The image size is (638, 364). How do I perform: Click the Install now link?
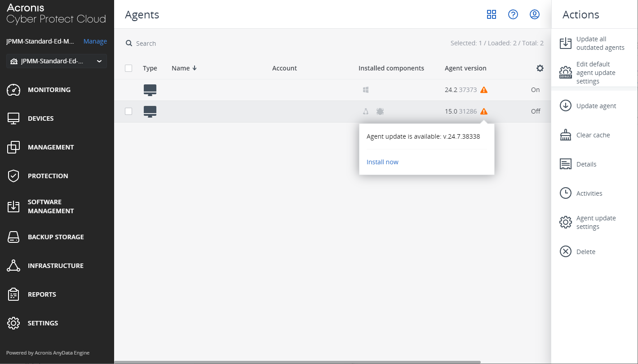point(382,162)
